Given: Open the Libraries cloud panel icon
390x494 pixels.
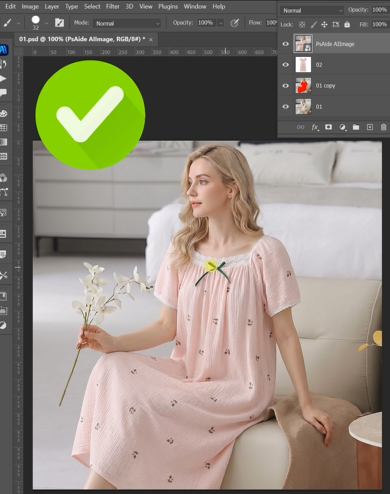Looking at the screenshot, I should pos(3,178).
